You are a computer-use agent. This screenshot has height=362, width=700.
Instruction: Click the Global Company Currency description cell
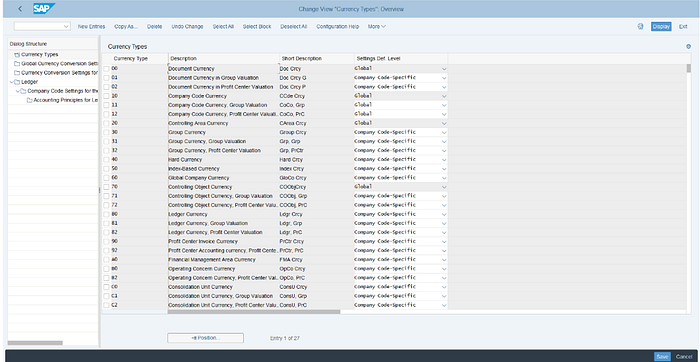pos(223,178)
